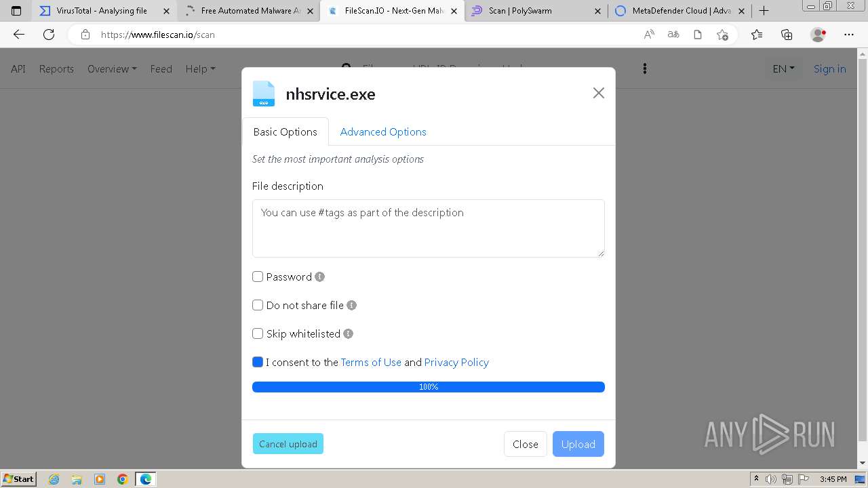Viewport: 868px width, 488px height.
Task: Switch to Edge taskbar window
Action: click(146, 479)
